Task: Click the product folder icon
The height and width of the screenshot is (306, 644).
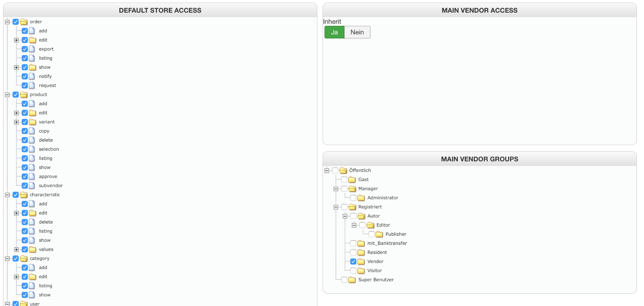Action: 23,95
